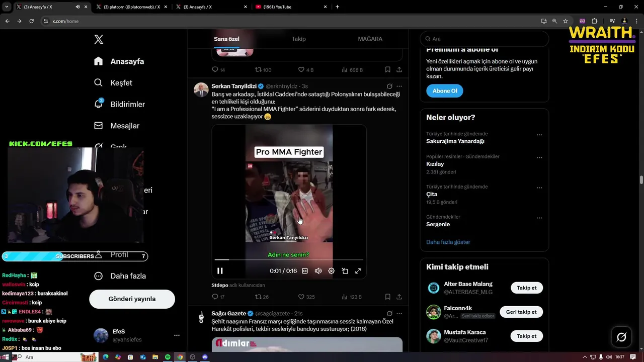The image size is (644, 362).
Task: Share the top post
Action: point(399,70)
